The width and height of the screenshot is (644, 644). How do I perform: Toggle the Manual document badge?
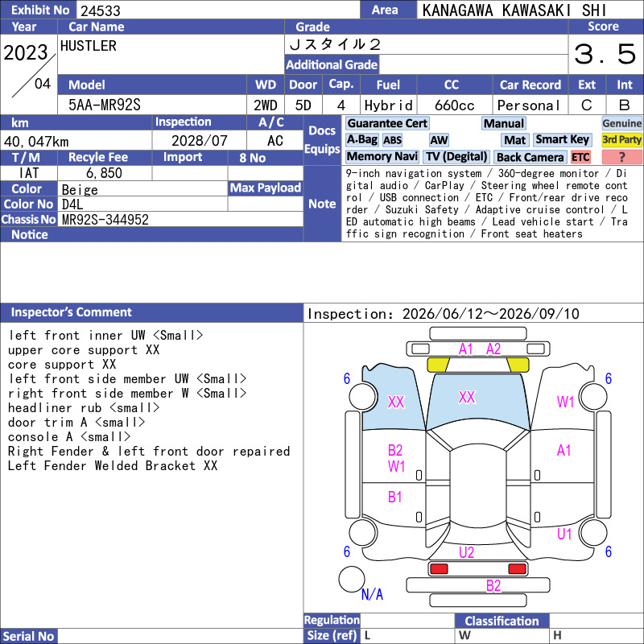tap(504, 123)
